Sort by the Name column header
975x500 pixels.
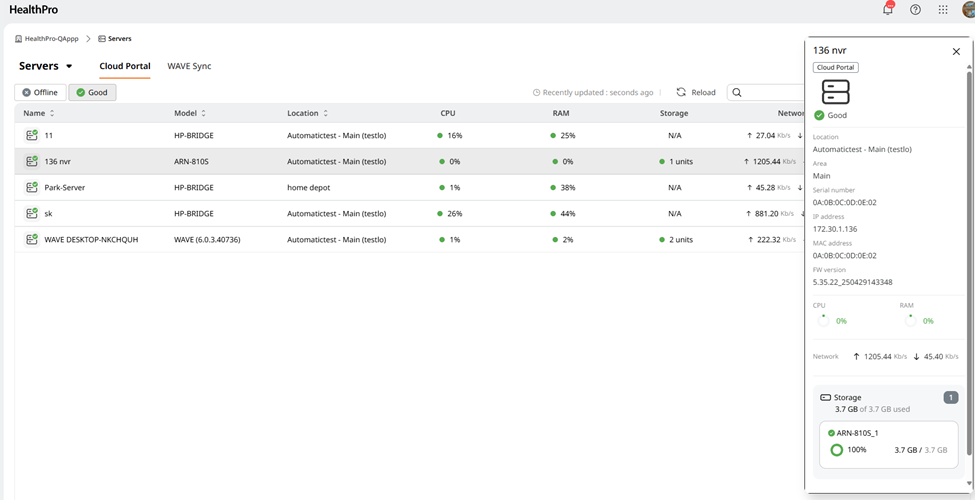pos(34,113)
